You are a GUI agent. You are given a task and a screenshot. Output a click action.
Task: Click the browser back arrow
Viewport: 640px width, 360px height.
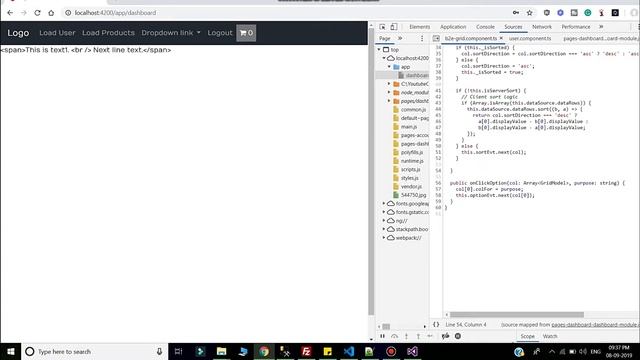tap(10, 13)
